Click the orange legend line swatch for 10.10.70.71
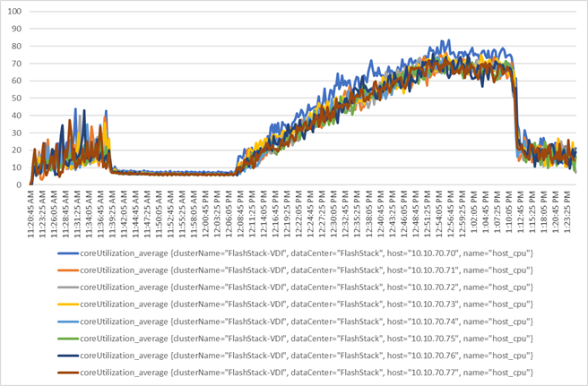This screenshot has width=588, height=386. click(68, 270)
